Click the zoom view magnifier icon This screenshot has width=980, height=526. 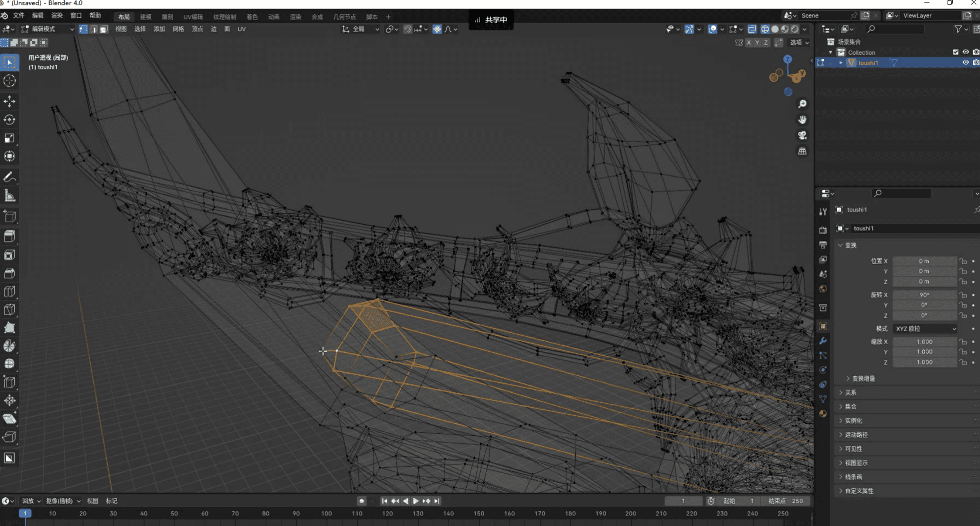click(x=802, y=104)
